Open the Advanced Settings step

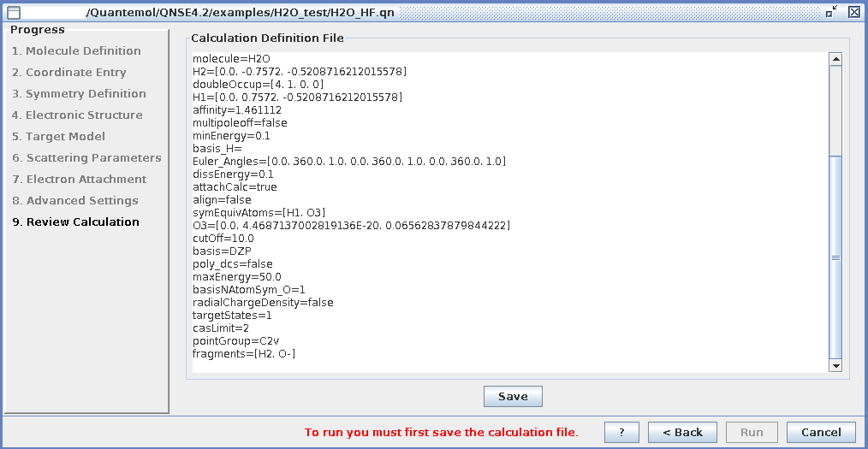point(74,201)
